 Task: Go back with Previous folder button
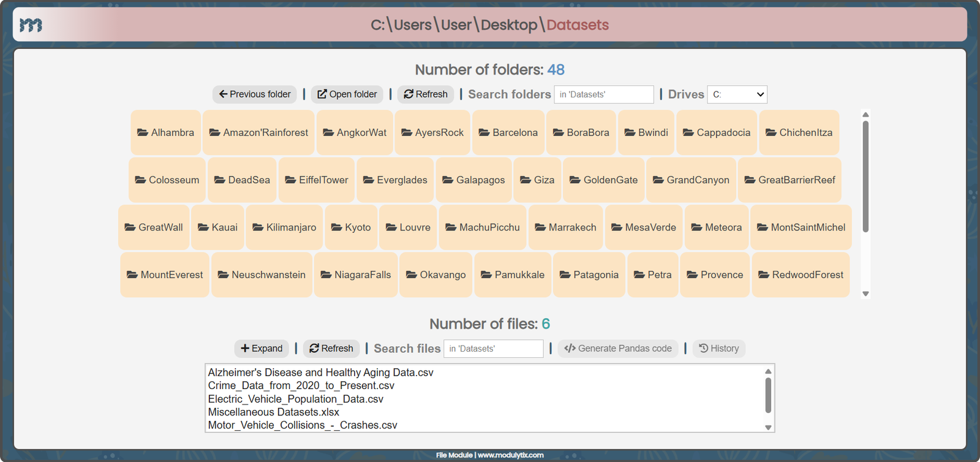click(x=255, y=94)
